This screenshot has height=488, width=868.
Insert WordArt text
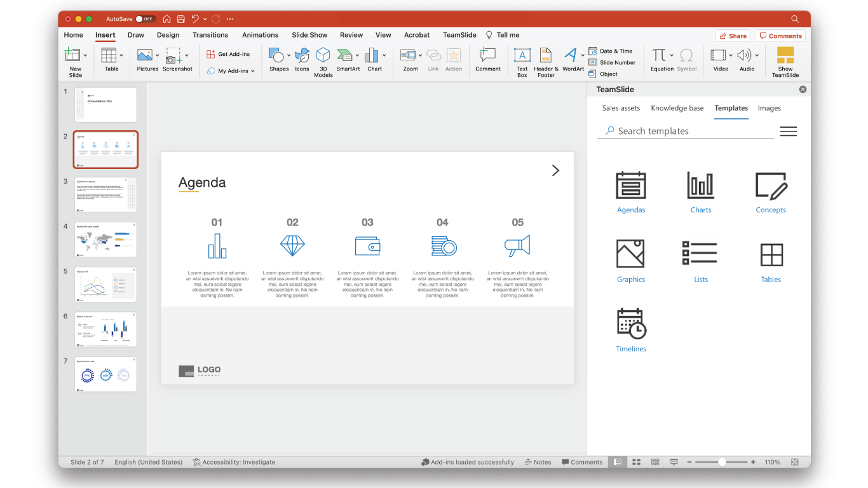point(573,59)
